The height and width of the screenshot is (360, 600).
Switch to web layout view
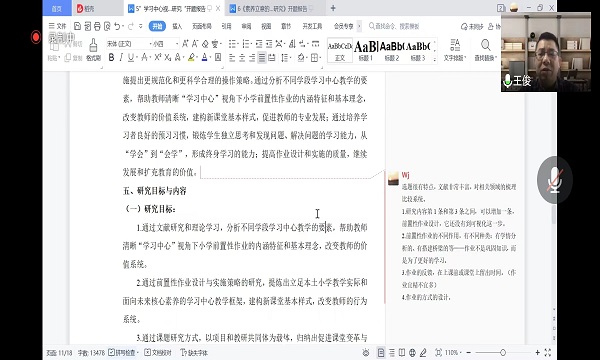tap(412, 352)
